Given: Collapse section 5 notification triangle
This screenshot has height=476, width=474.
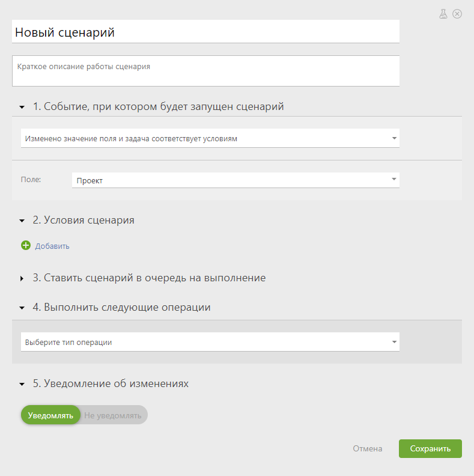Looking at the screenshot, I should (22, 384).
